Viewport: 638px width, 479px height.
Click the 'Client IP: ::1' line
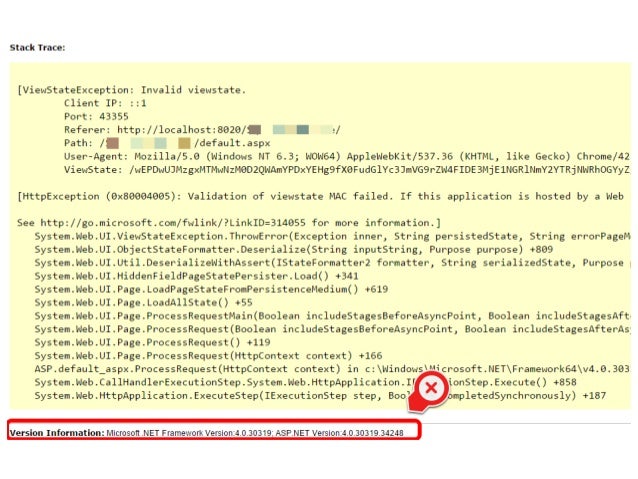(x=105, y=103)
